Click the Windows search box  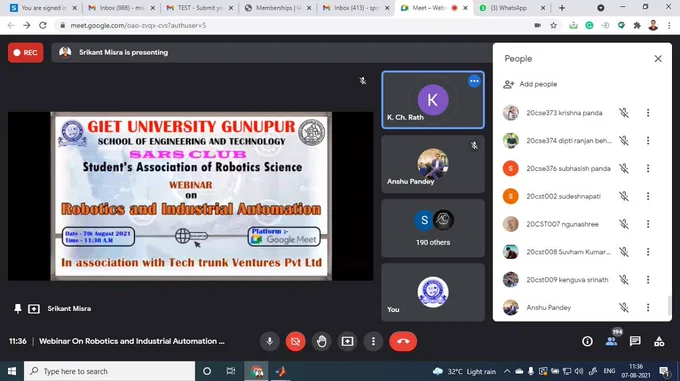(x=109, y=371)
